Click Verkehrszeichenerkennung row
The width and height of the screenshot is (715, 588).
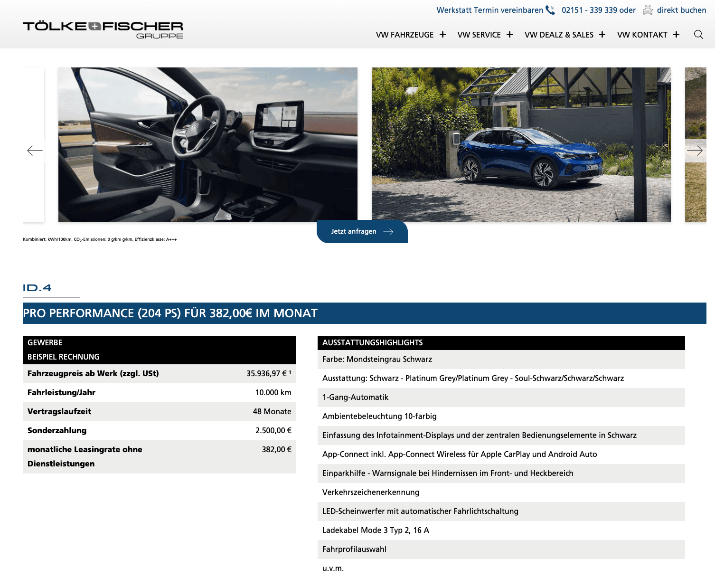click(x=501, y=493)
